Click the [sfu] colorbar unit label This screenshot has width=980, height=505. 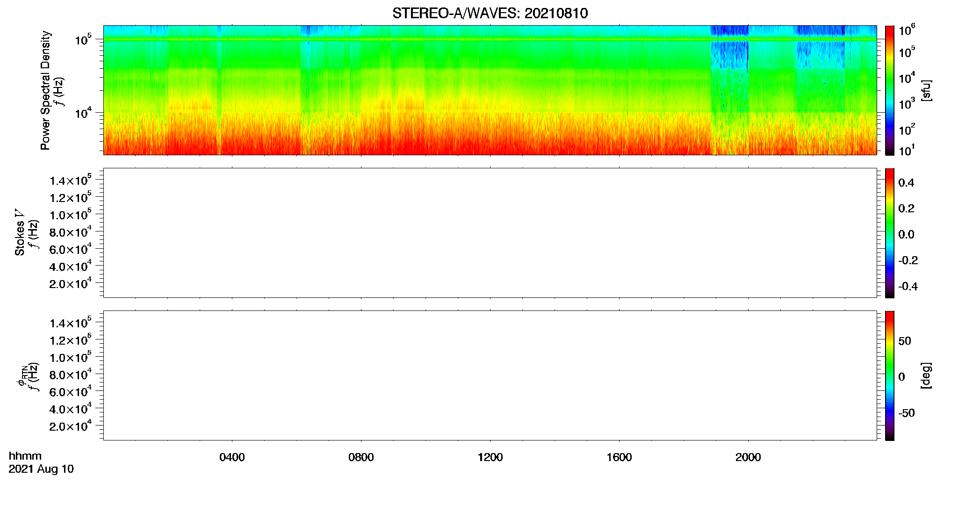[x=926, y=90]
